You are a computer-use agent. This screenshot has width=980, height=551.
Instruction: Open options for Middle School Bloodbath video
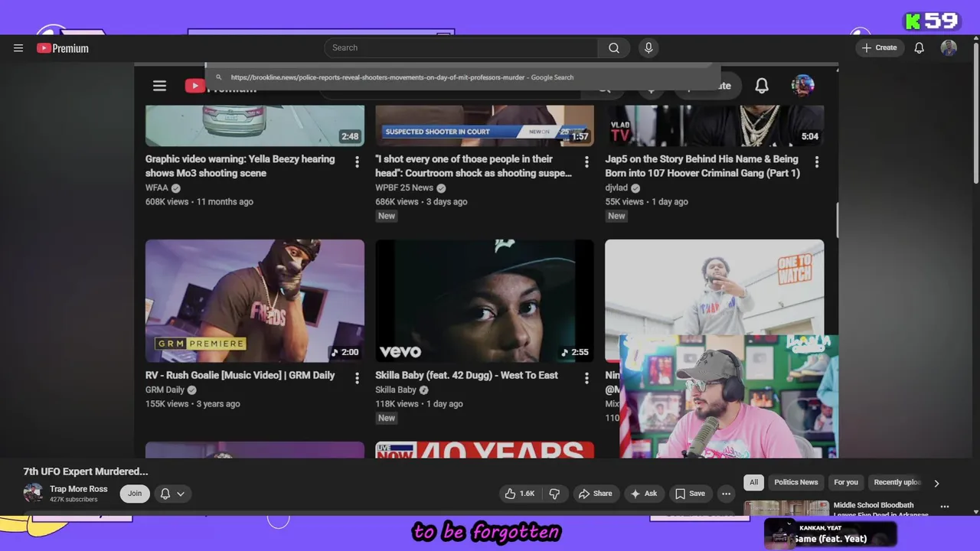point(945,507)
